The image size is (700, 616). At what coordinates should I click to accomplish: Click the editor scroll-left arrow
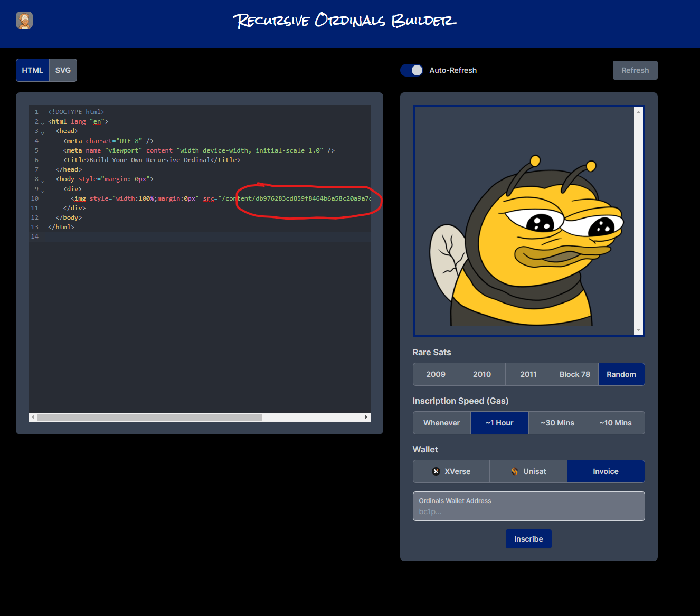pos(33,418)
